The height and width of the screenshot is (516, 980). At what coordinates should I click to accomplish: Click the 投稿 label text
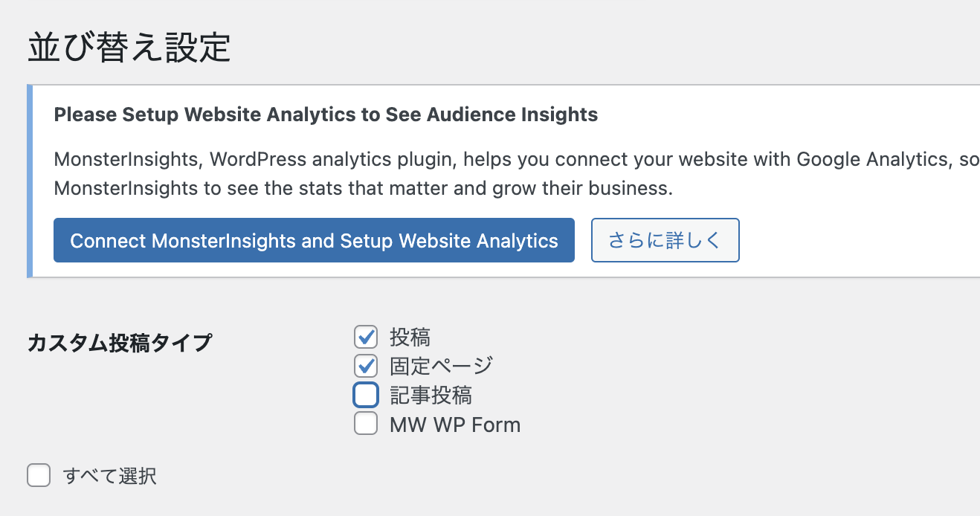[x=410, y=337]
